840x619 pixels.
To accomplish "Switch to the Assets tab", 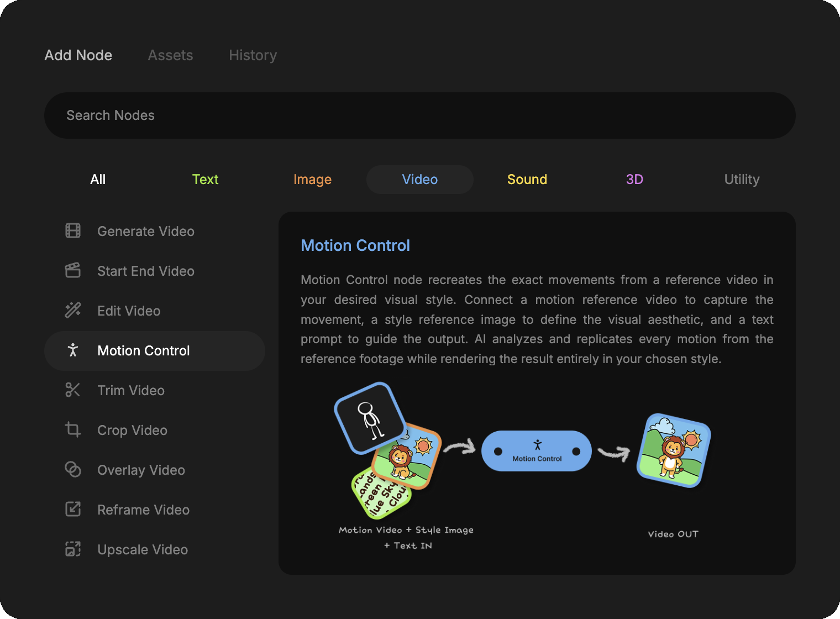I will pyautogui.click(x=170, y=55).
